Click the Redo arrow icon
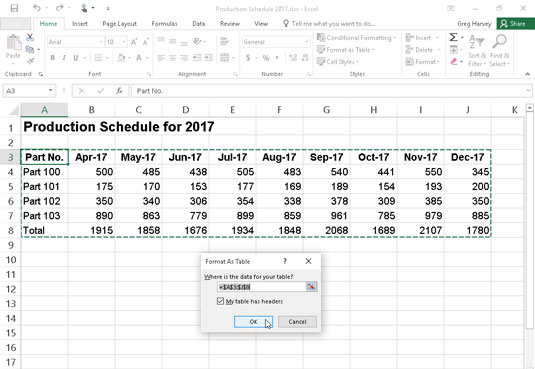Image resolution: width=535 pixels, height=369 pixels. click(x=60, y=8)
